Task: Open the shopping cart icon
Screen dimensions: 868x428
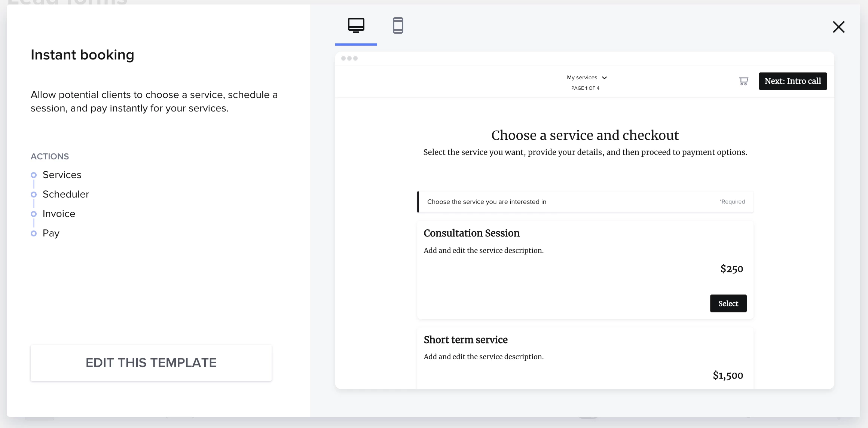Action: (743, 81)
